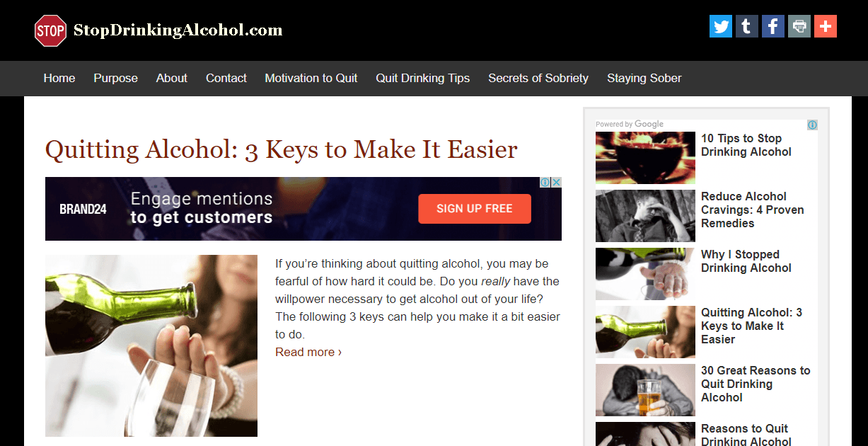Viewport: 868px width, 446px height.
Task: Select Staying Sober in navigation bar
Action: [644, 79]
